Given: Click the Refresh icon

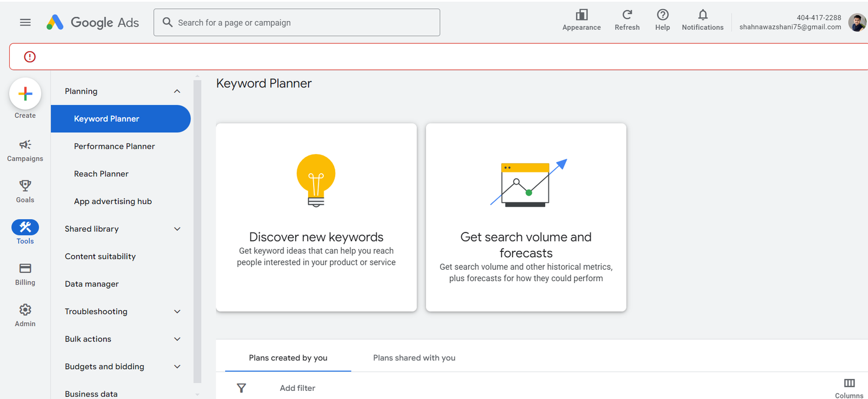Looking at the screenshot, I should coord(627,15).
